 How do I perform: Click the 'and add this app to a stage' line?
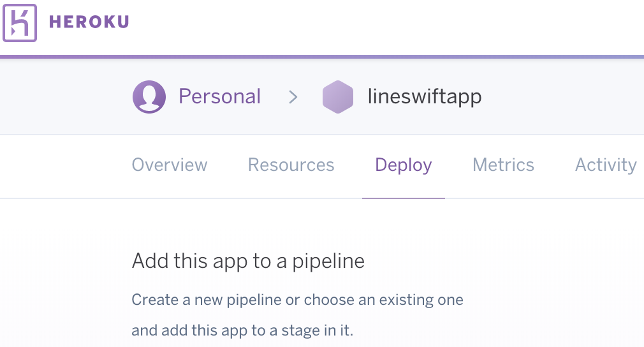[242, 331]
